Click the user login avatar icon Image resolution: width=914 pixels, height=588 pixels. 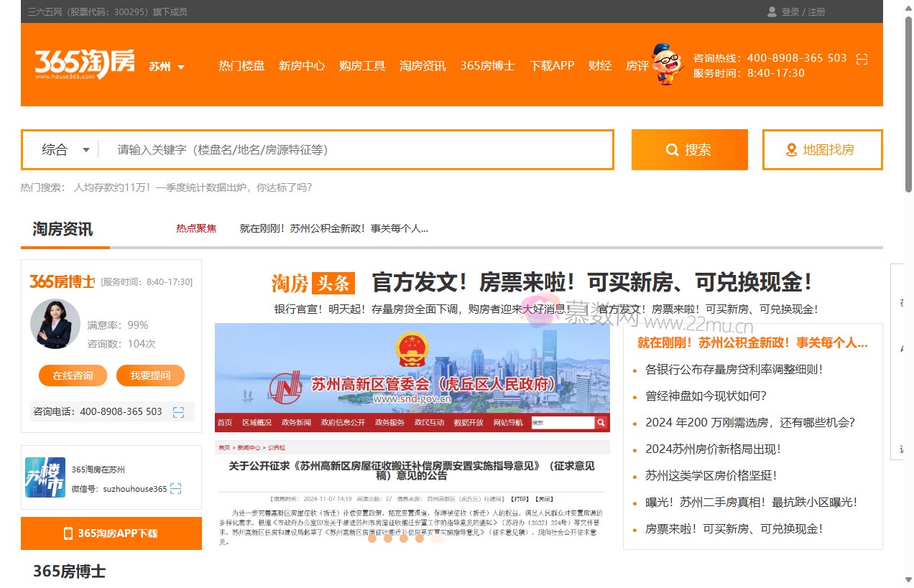click(772, 11)
